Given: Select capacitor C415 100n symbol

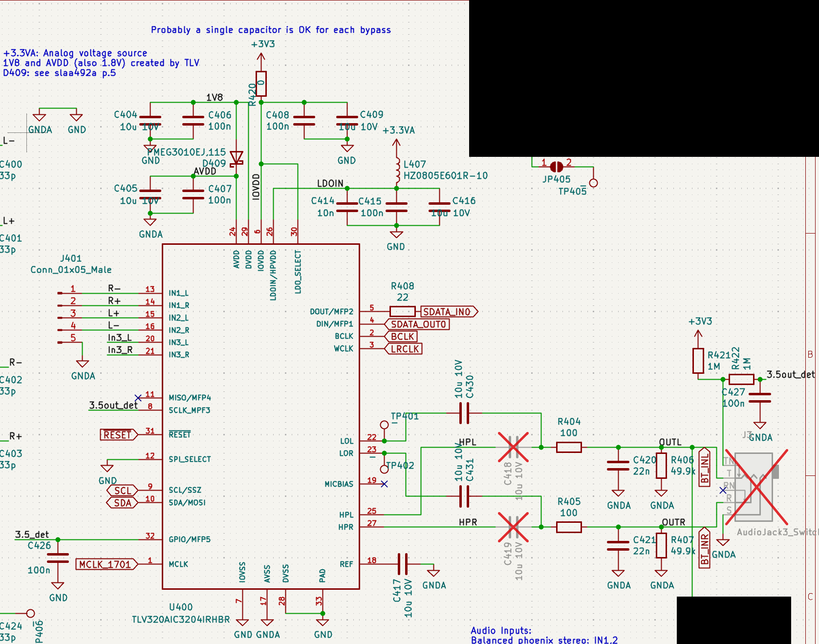Looking at the screenshot, I should [396, 207].
